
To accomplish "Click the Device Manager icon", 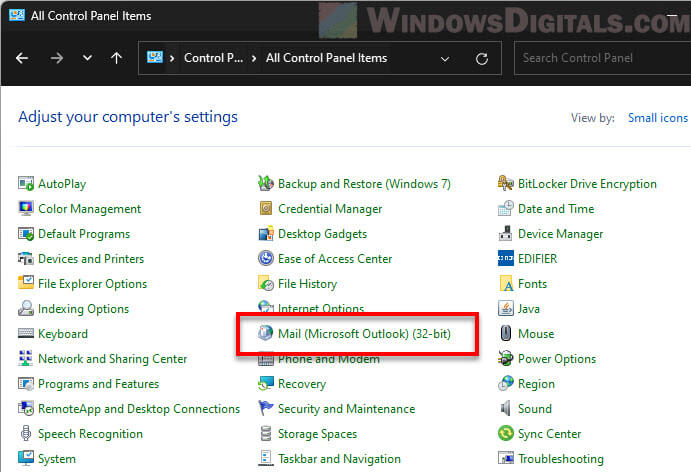I will point(505,234).
